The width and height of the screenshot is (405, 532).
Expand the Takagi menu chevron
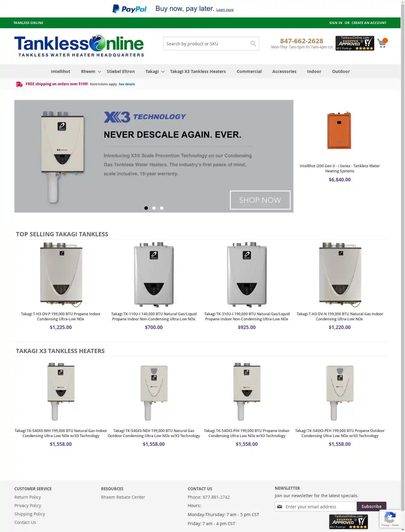[163, 72]
